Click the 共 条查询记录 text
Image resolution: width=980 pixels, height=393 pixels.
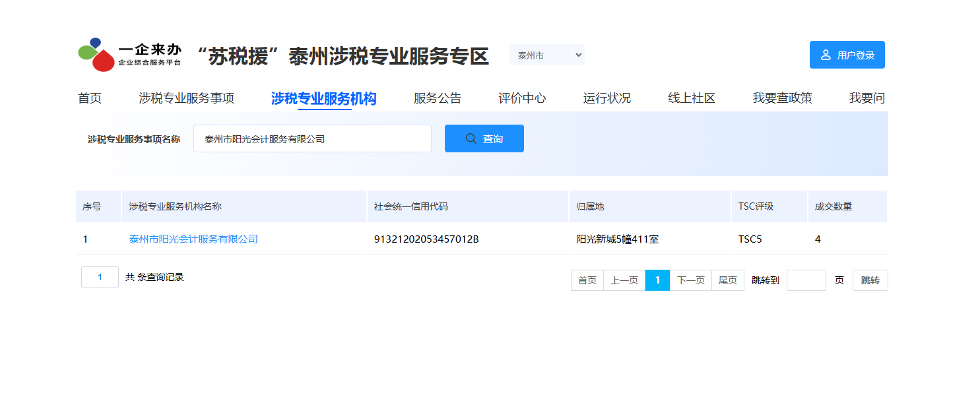coord(154,278)
